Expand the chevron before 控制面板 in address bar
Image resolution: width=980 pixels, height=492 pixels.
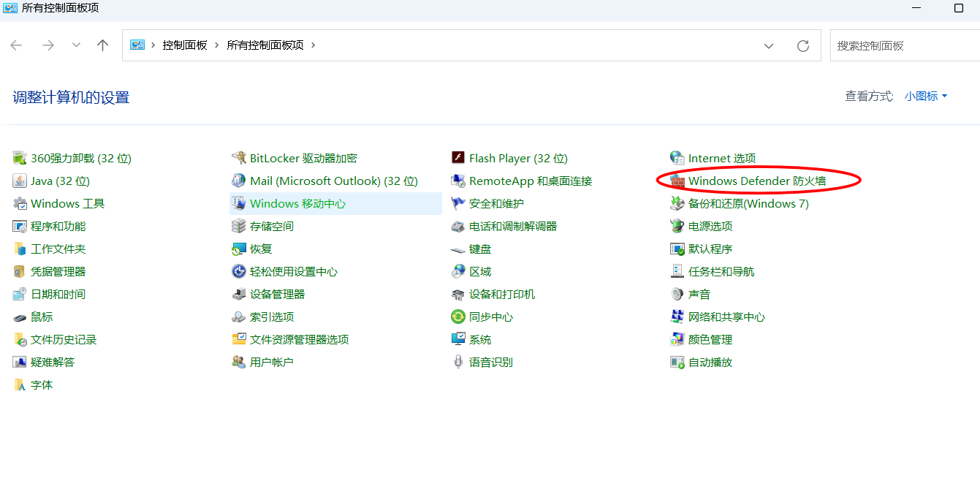click(x=153, y=45)
